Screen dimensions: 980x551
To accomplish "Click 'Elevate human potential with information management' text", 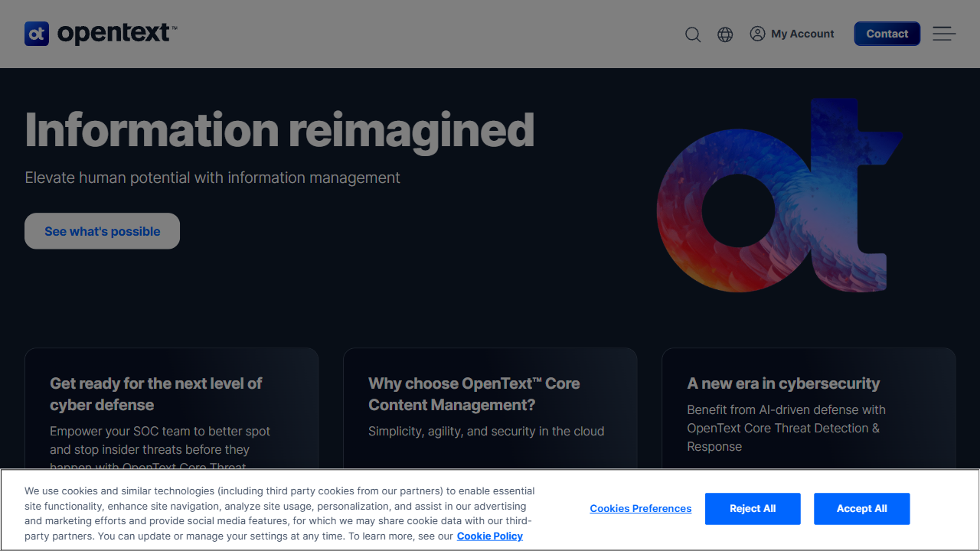I will coord(213,178).
